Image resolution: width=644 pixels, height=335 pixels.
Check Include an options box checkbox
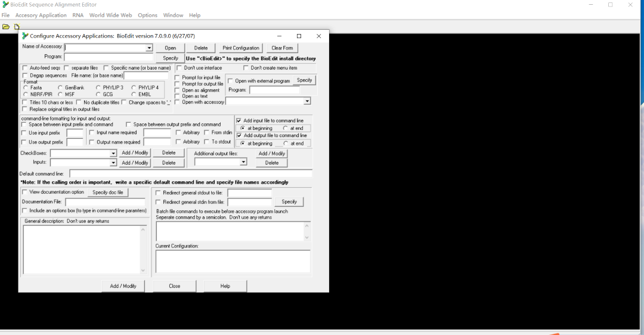pyautogui.click(x=24, y=210)
